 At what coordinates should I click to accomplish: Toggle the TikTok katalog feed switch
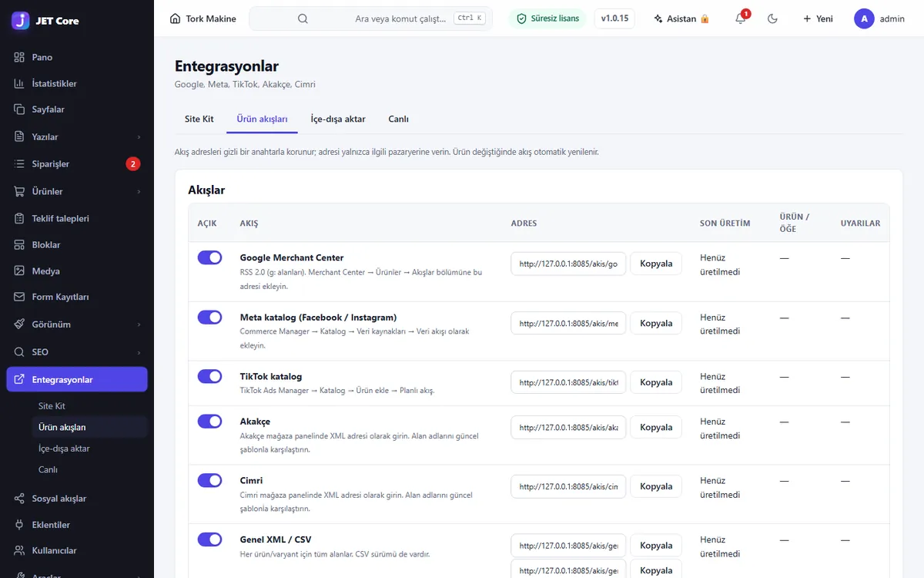click(x=209, y=376)
